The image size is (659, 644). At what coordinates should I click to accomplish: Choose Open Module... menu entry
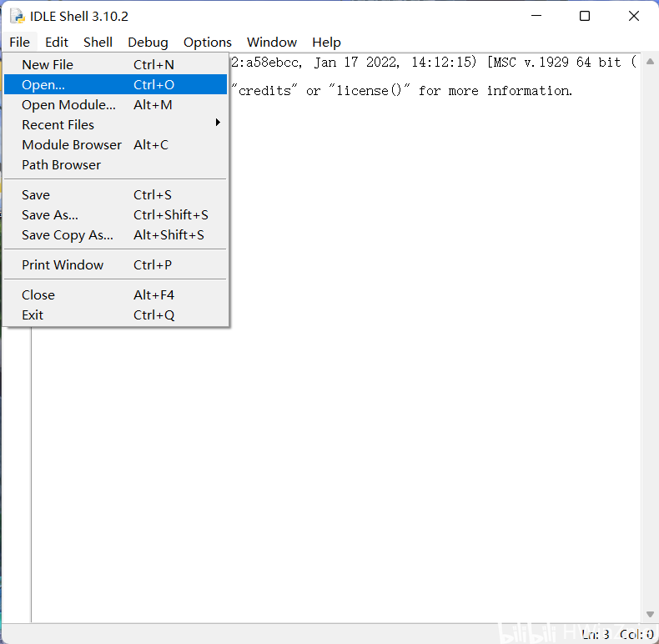click(116, 104)
